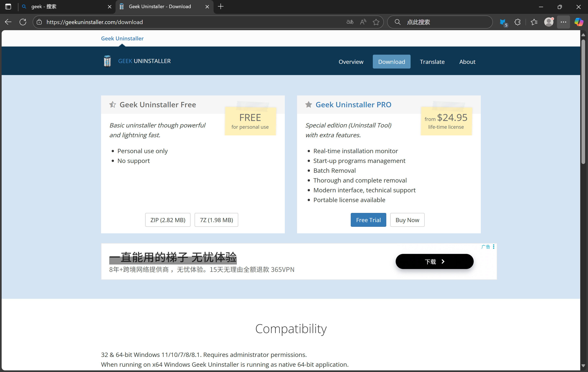Open the Extensions puzzle icon
This screenshot has height=372, width=588.
click(518, 22)
